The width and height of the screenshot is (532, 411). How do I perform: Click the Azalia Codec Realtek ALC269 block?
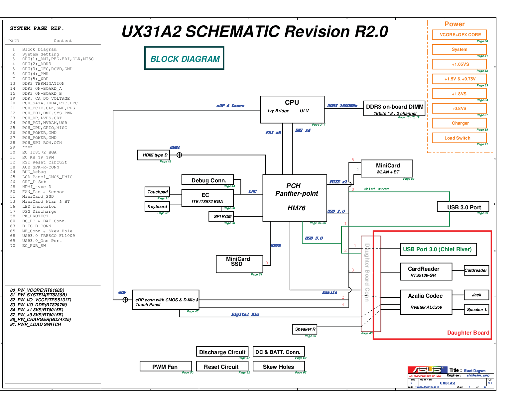click(426, 302)
